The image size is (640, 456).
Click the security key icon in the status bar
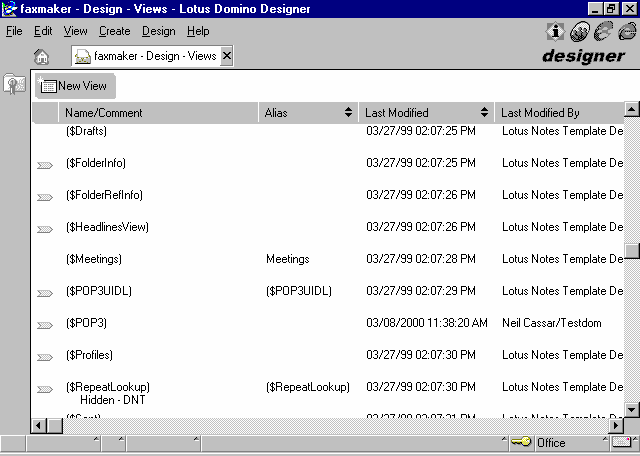point(520,442)
